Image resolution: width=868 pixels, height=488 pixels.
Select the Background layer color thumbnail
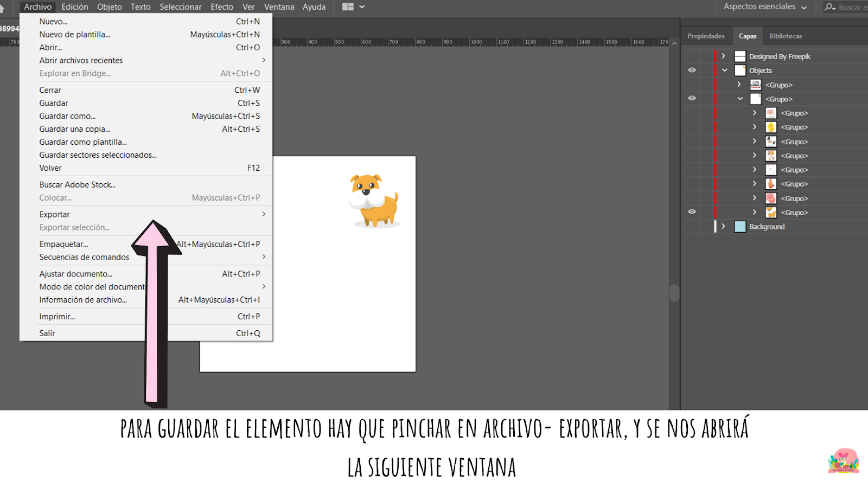[740, 226]
